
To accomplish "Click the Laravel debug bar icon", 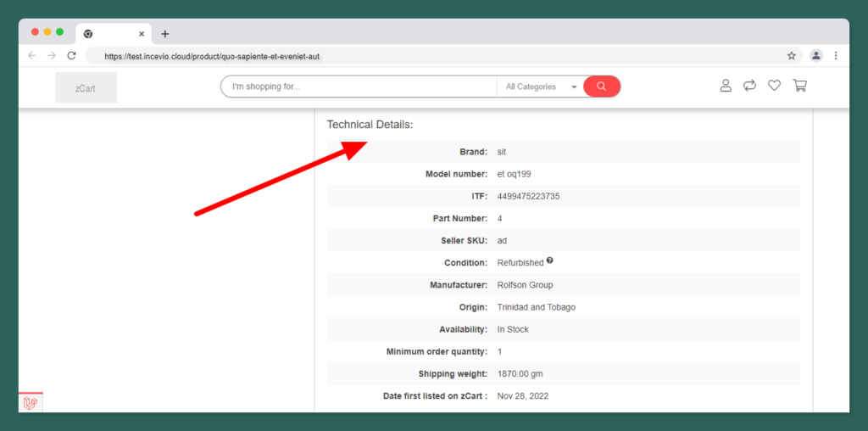I will pos(31,403).
